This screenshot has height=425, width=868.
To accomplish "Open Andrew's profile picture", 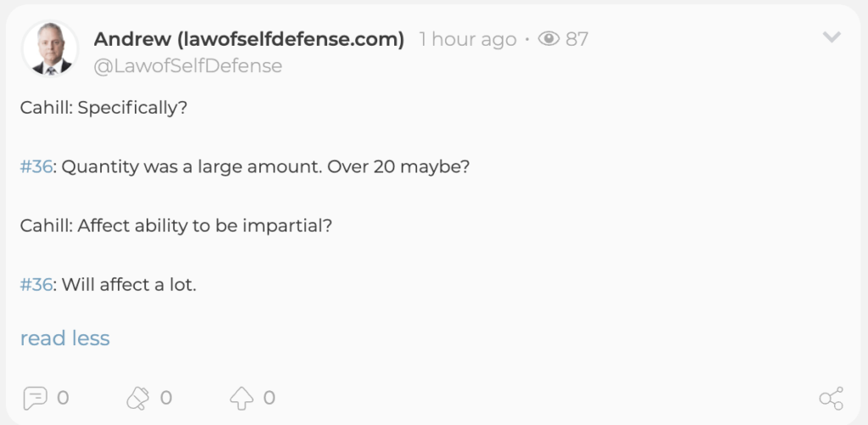I will click(50, 50).
